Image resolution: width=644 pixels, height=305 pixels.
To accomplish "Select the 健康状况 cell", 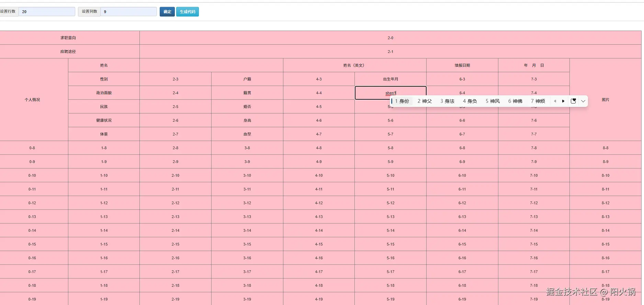I will (x=104, y=120).
